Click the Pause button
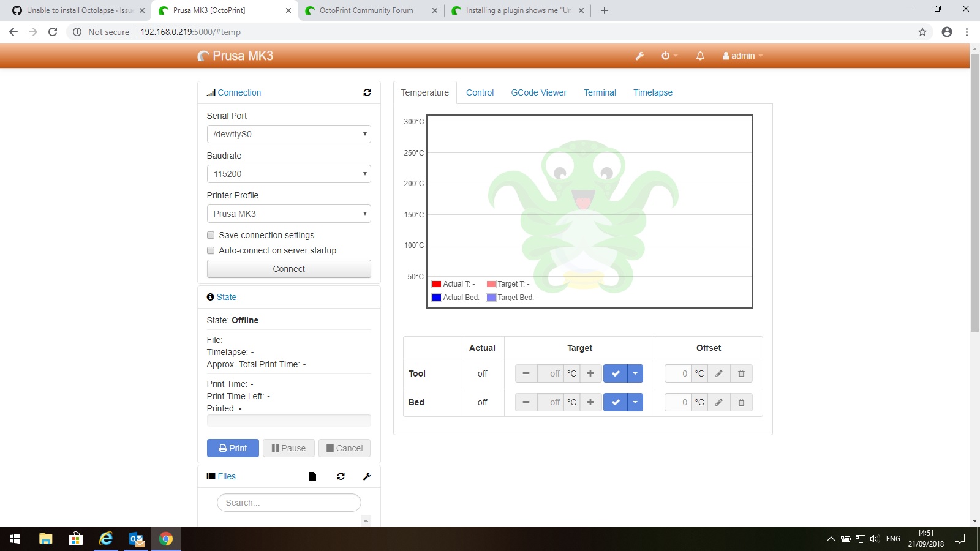This screenshot has width=980, height=551. 288,448
